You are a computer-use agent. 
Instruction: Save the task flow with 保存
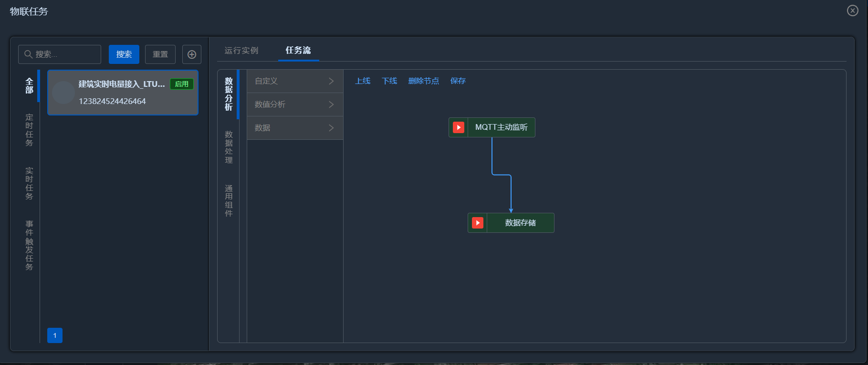coord(458,81)
